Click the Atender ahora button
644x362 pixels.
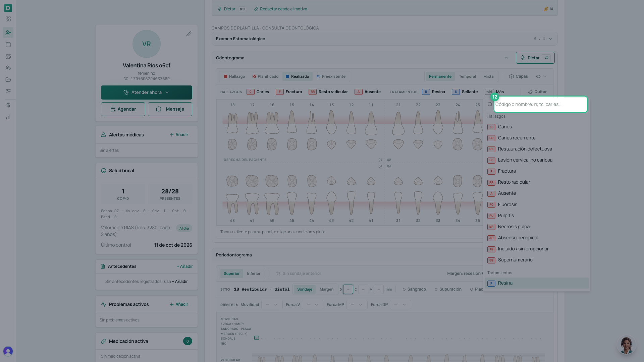pos(147,93)
